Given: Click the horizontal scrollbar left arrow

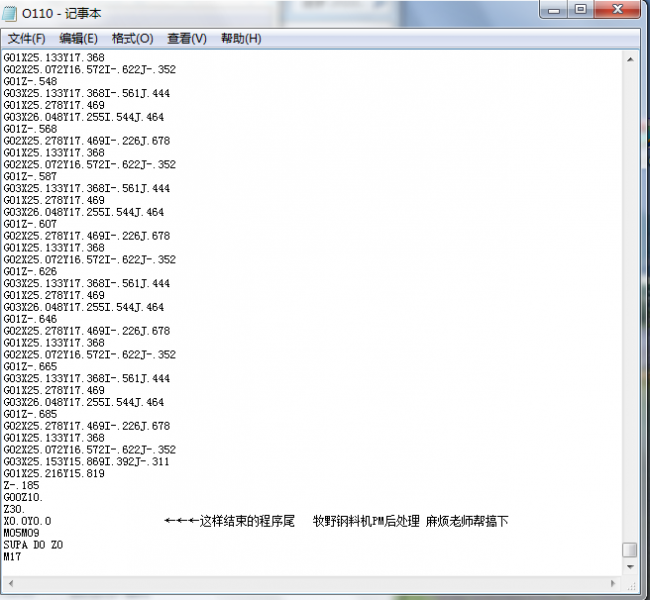Looking at the screenshot, I should click(x=11, y=583).
